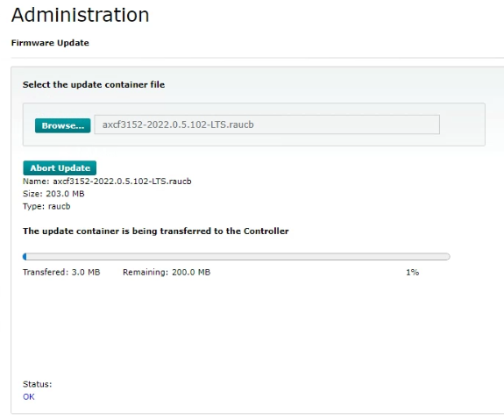504x420 pixels.
Task: Click the Type: raucb text
Action: 46,206
